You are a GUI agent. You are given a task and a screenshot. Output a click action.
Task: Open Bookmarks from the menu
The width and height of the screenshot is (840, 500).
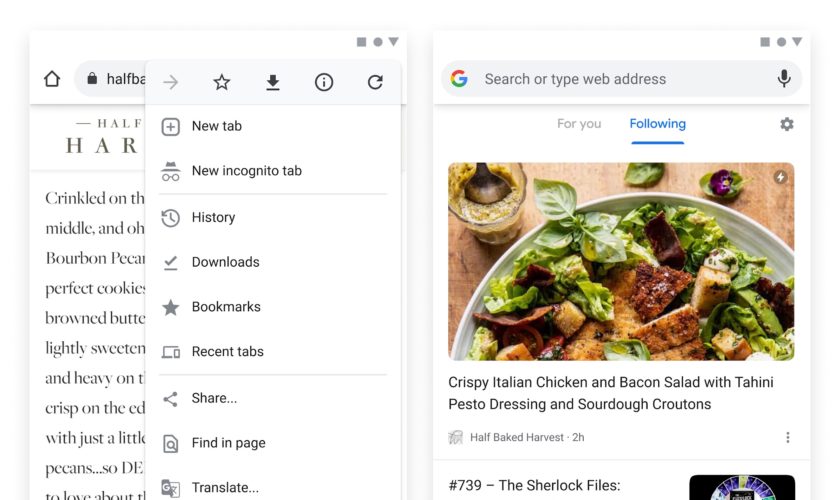(x=273, y=307)
